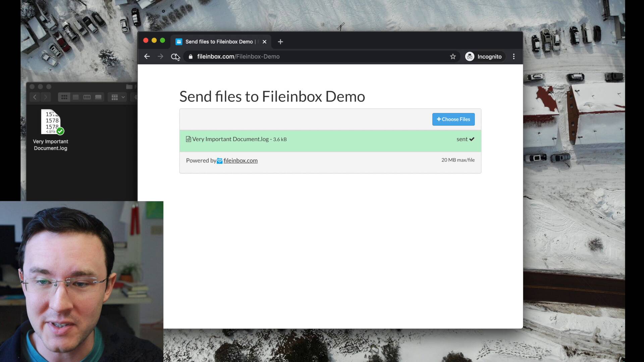This screenshot has width=644, height=362.
Task: Maximize the Chrome window with green button
Action: coord(163,41)
